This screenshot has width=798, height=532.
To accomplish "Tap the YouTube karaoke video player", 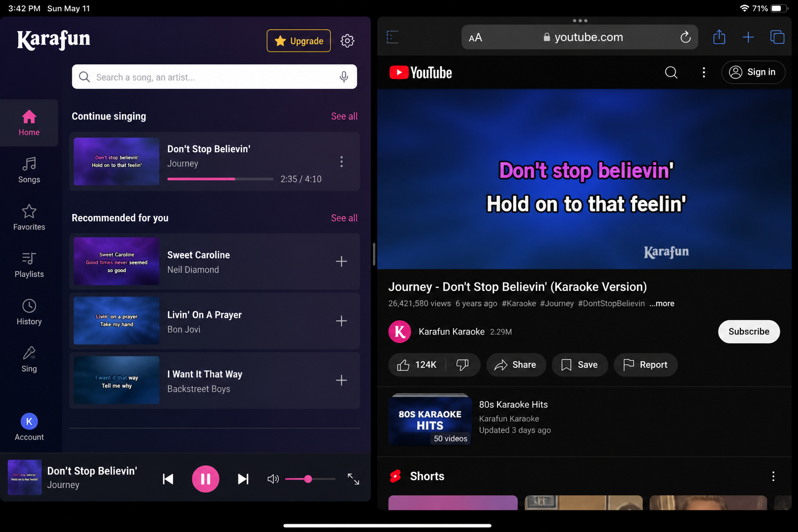I will coord(584,179).
